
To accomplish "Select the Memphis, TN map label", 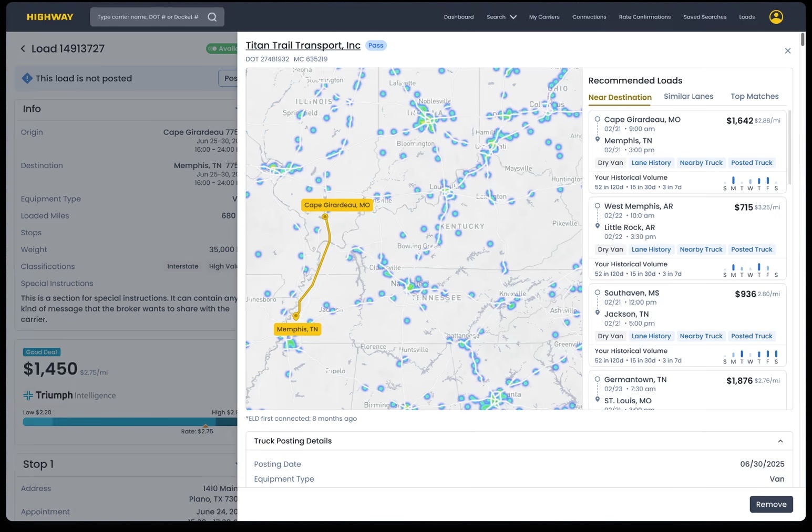I will click(297, 329).
